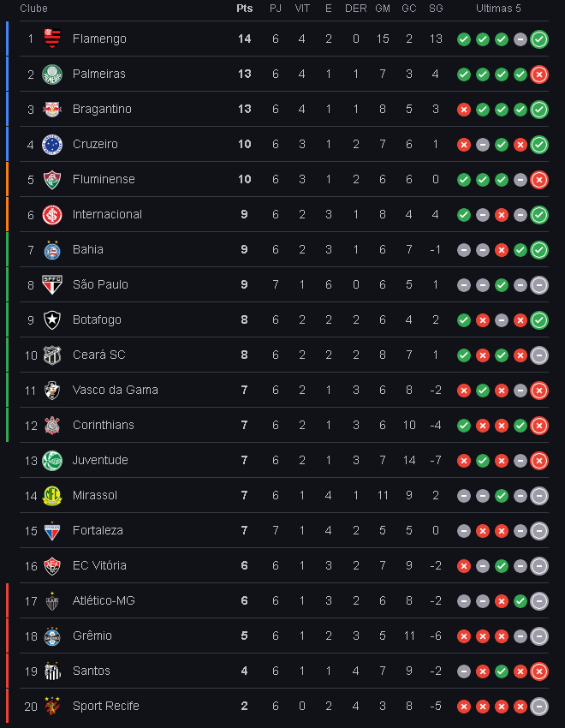Screen dimensions: 565x728
Task: Click the Flamengo club crest
Action: click(52, 39)
